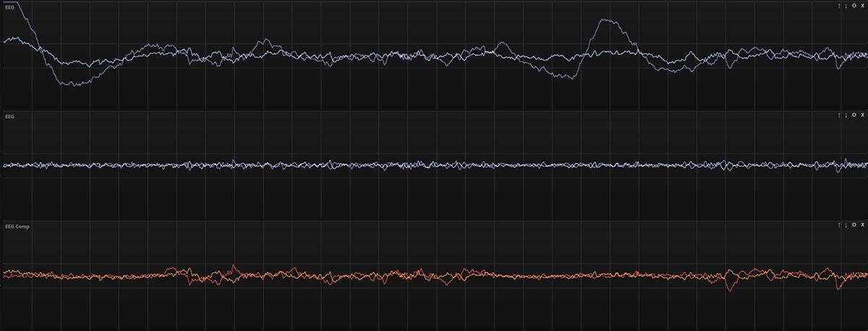Click the circle icon on top EEG panel

coord(854,5)
